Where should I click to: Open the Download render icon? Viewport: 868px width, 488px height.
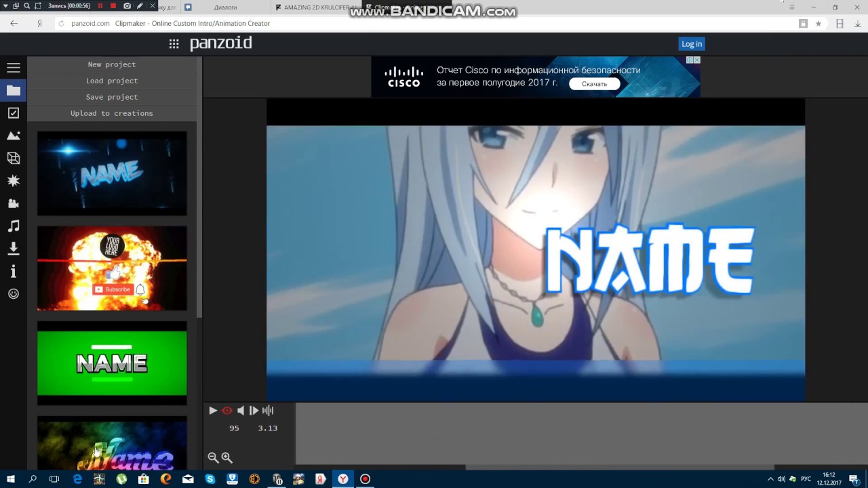click(x=14, y=249)
